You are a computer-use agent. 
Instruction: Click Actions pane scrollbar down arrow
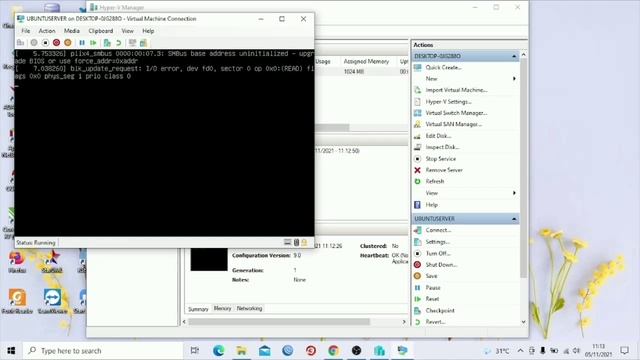[x=524, y=322]
